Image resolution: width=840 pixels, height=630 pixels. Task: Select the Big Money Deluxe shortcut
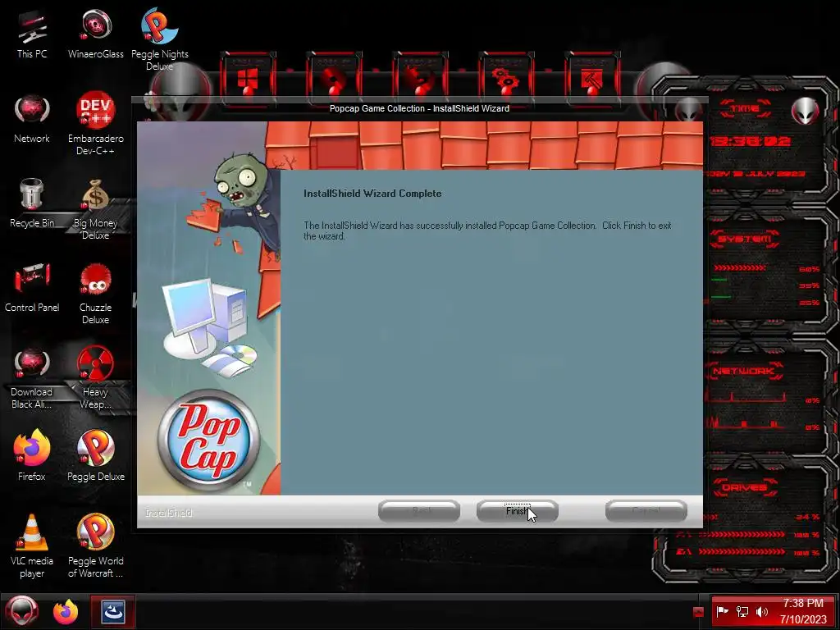click(96, 209)
